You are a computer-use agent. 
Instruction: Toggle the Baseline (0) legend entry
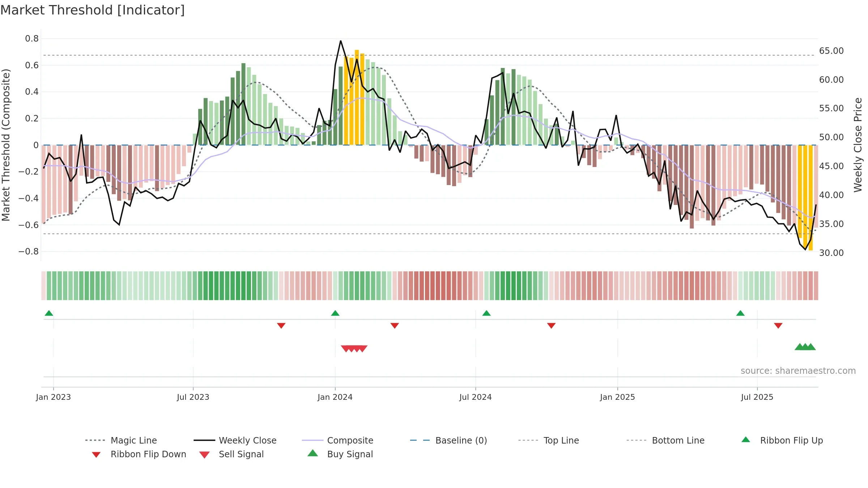(448, 440)
